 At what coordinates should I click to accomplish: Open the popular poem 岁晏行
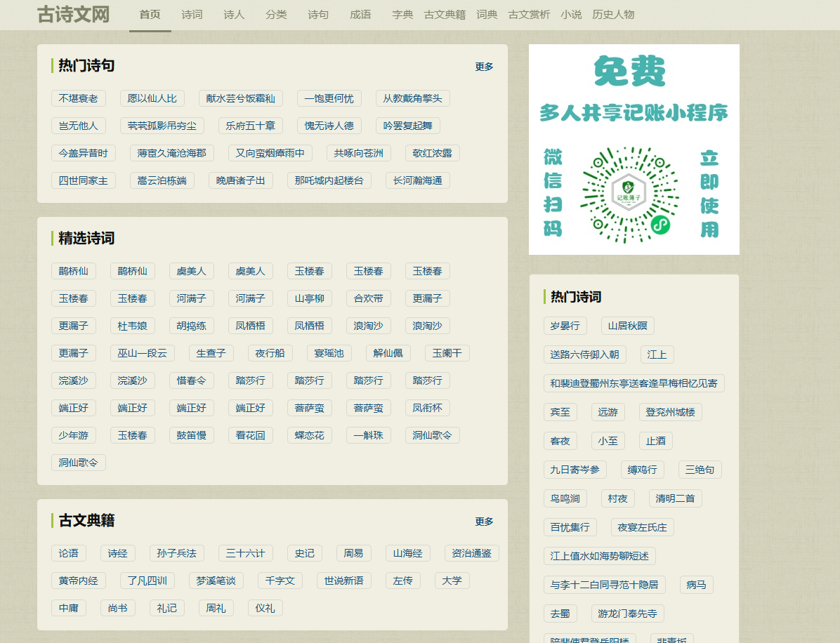(565, 326)
